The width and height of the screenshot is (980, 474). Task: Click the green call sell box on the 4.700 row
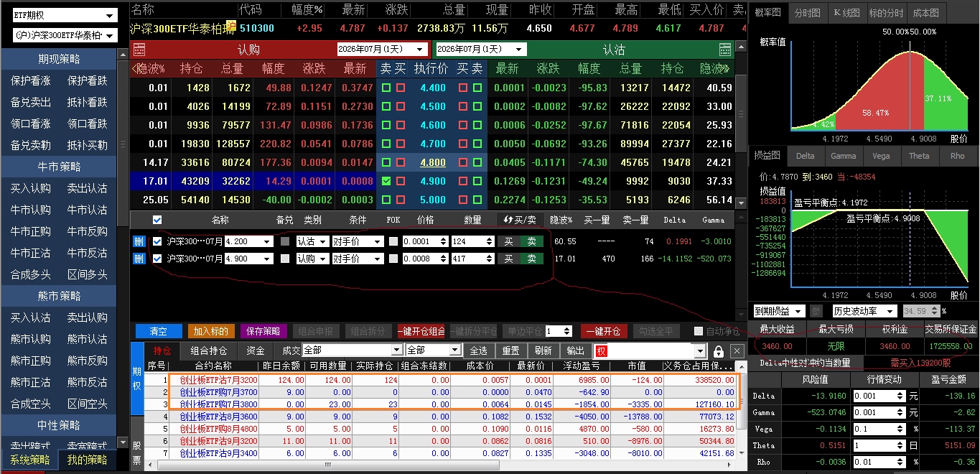tap(386, 144)
